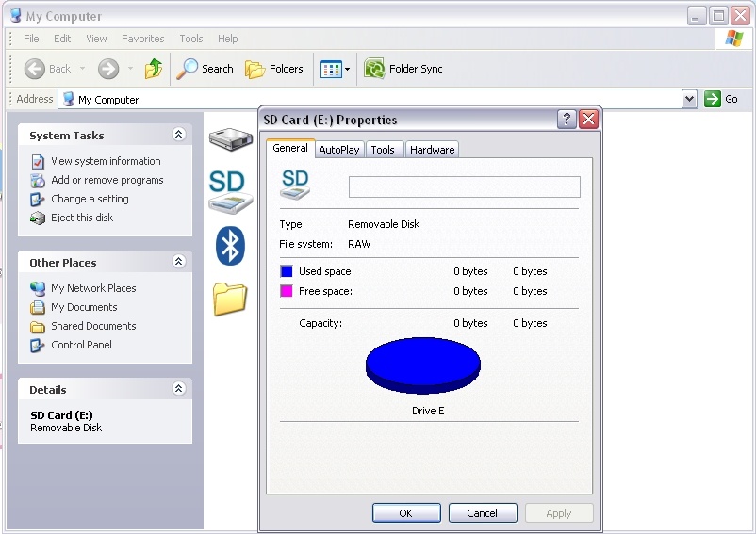Launch Folder Sync from the toolbar
The width and height of the screenshot is (756, 534).
pos(403,69)
